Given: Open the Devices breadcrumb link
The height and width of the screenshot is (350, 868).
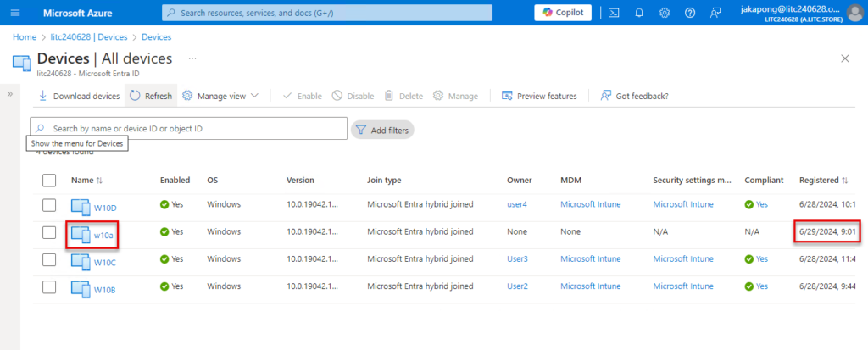Looking at the screenshot, I should [157, 37].
